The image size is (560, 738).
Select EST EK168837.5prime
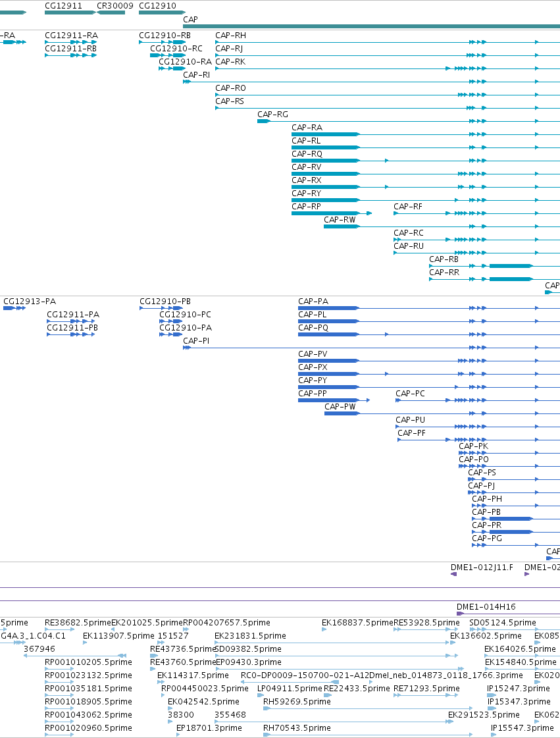coord(324,630)
